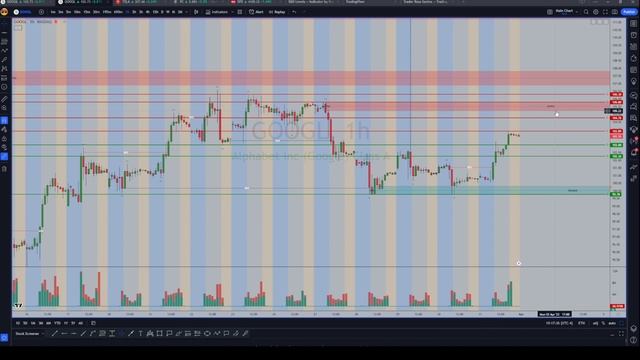Viewport: 640px width, 360px height.
Task: Open the candle chart type selector
Action: click(196, 12)
